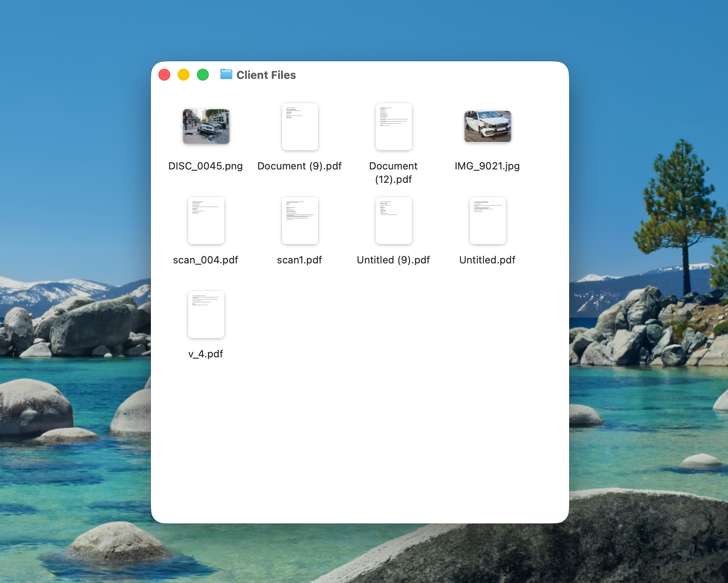Screen dimensions: 728x583
Task: Open Untitled.pdf
Action: coord(487,221)
